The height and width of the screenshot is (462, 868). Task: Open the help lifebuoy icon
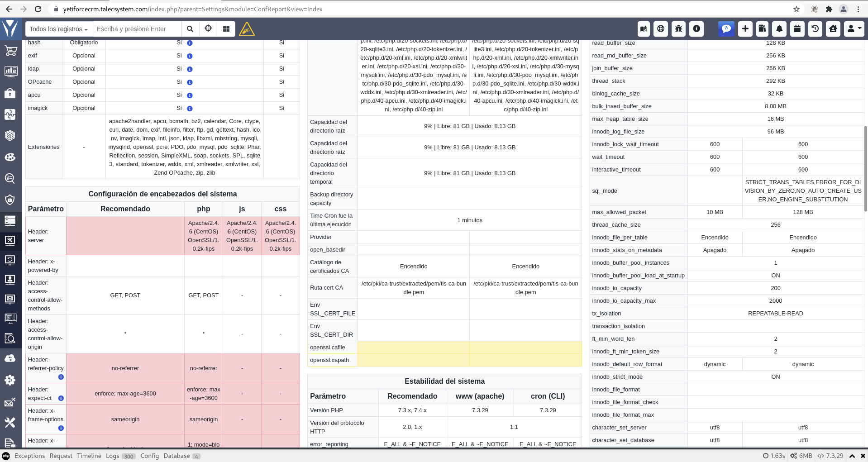click(661, 29)
